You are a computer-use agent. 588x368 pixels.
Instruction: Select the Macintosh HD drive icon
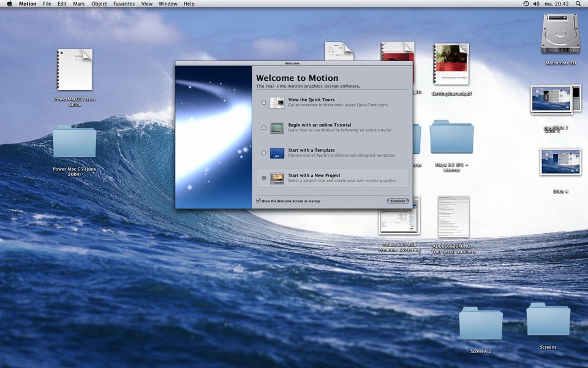click(x=560, y=34)
